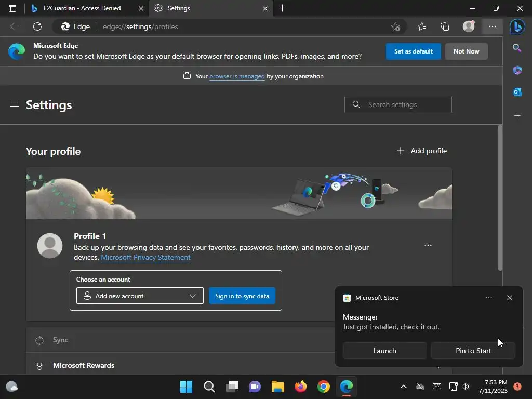Screen dimensions: 532x399
Task: Click the notification count badge in tray
Action: tap(517, 386)
